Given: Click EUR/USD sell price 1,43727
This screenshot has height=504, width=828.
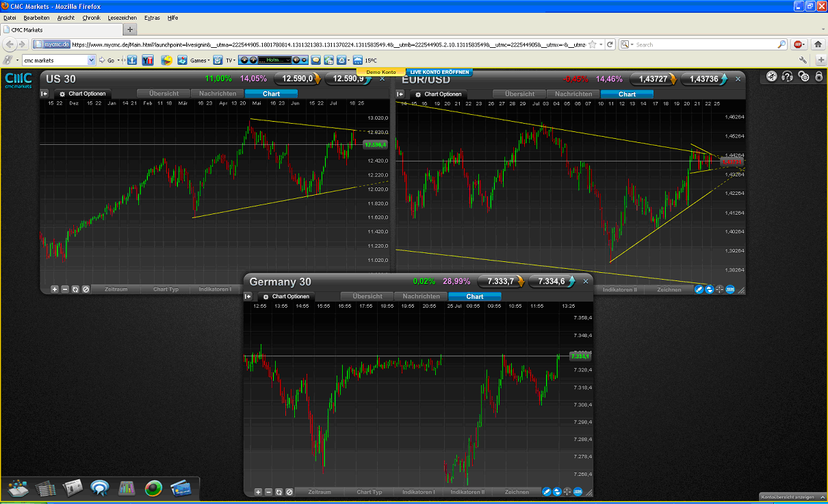Looking at the screenshot, I should pos(653,79).
